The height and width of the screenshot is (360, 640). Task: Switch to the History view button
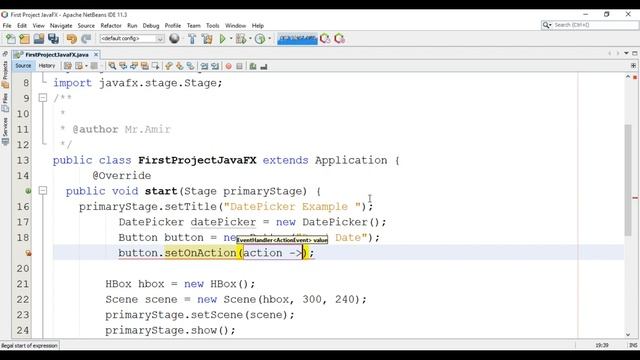[x=47, y=66]
